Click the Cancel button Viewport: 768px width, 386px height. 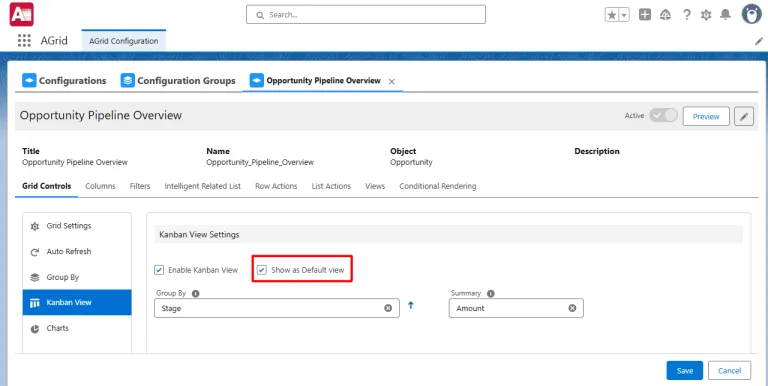[x=729, y=371]
